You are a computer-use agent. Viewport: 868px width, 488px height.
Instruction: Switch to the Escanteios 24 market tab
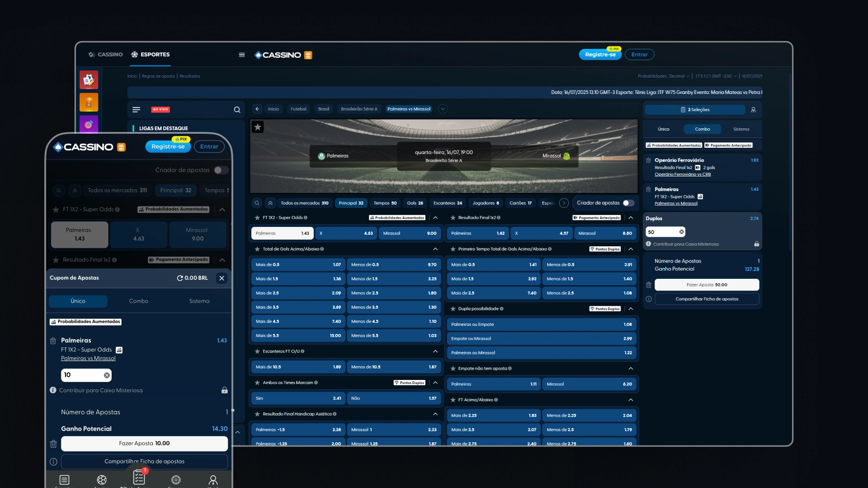pyautogui.click(x=448, y=203)
